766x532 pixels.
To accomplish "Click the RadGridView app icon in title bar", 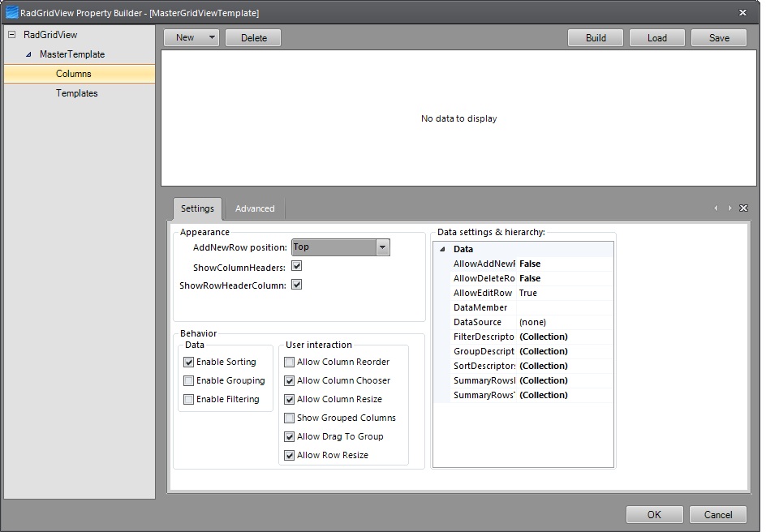I will tap(11, 12).
